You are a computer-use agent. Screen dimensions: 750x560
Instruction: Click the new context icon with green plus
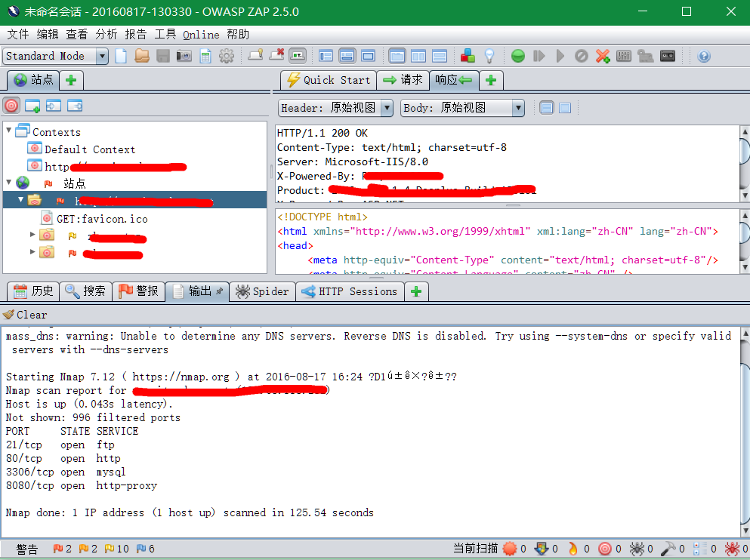point(32,106)
